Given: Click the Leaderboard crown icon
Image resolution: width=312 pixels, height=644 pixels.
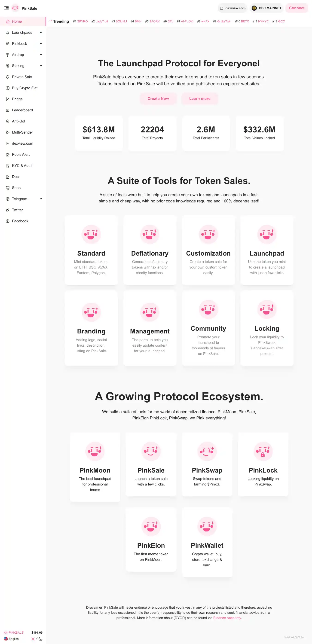Looking at the screenshot, I should coord(7,110).
